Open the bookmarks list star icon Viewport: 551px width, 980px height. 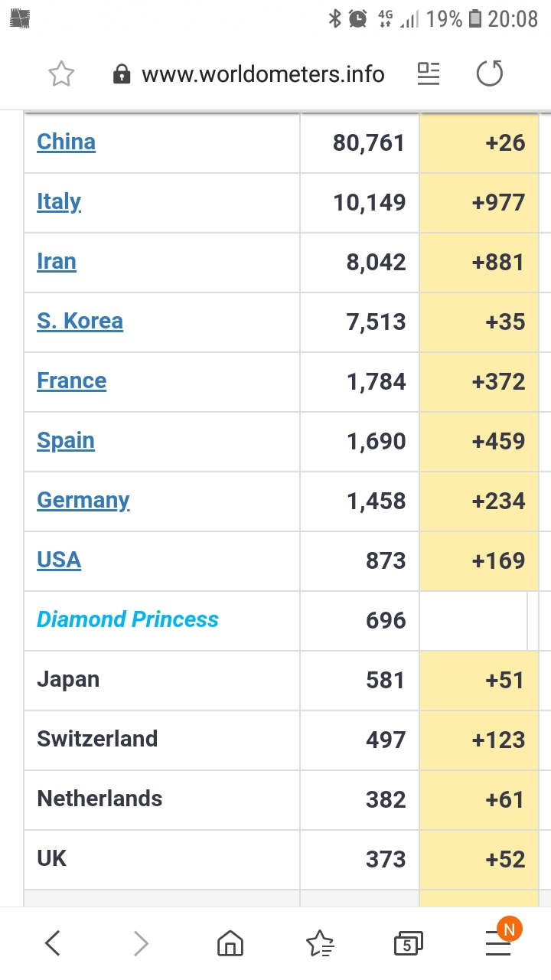(319, 943)
